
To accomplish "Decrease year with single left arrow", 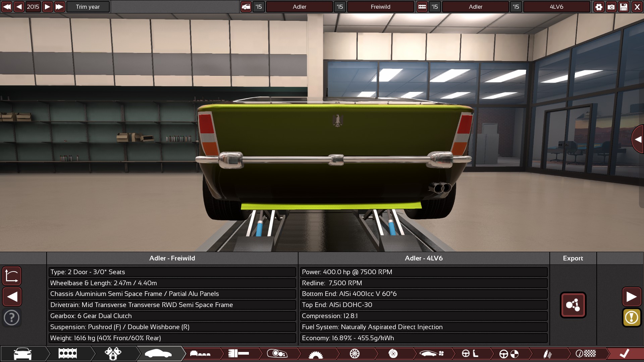I will (x=19, y=7).
